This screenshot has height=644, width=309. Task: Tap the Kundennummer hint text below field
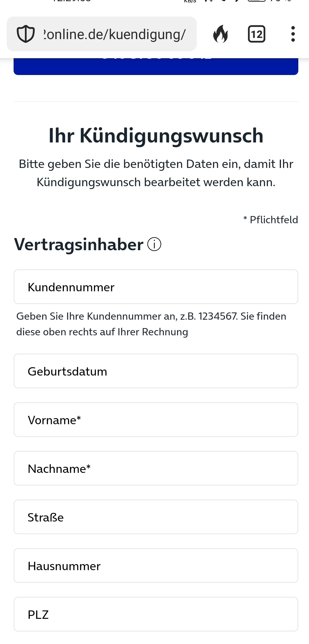(151, 324)
